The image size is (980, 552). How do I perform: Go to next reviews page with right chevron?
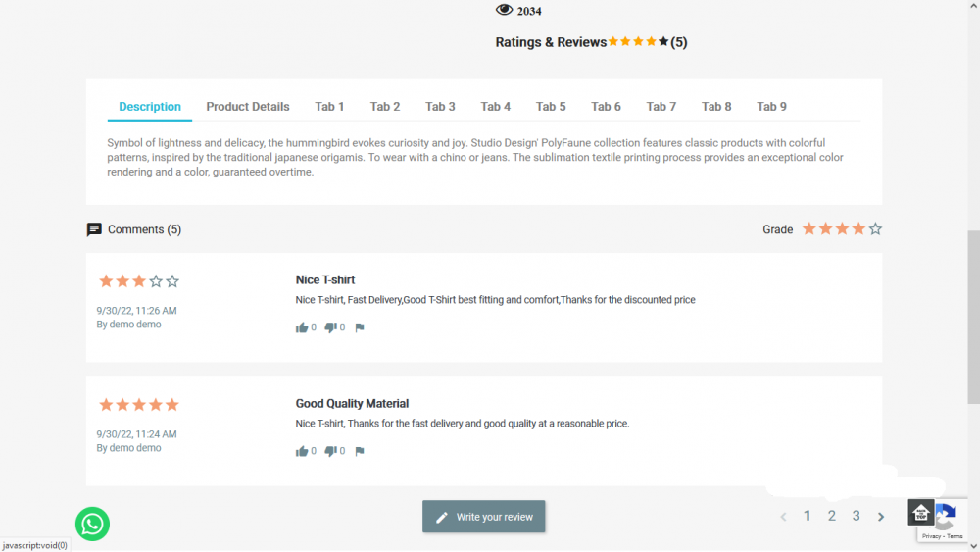[x=881, y=517]
